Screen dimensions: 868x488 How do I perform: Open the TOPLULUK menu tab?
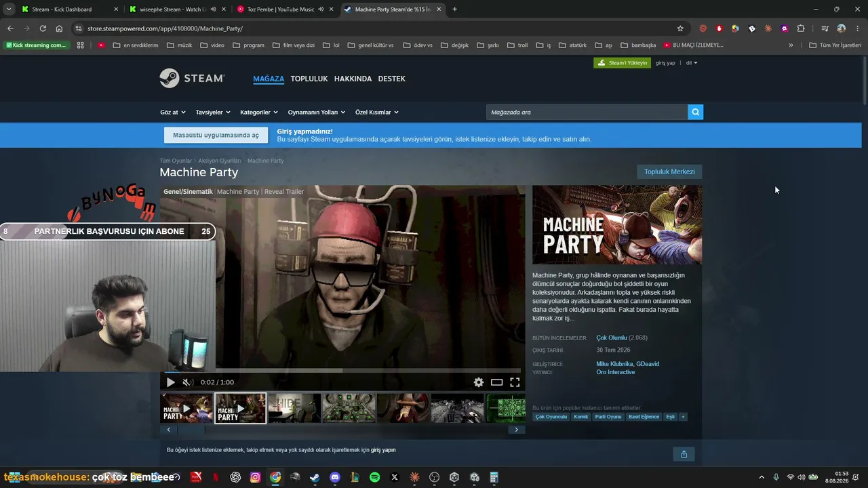(309, 79)
